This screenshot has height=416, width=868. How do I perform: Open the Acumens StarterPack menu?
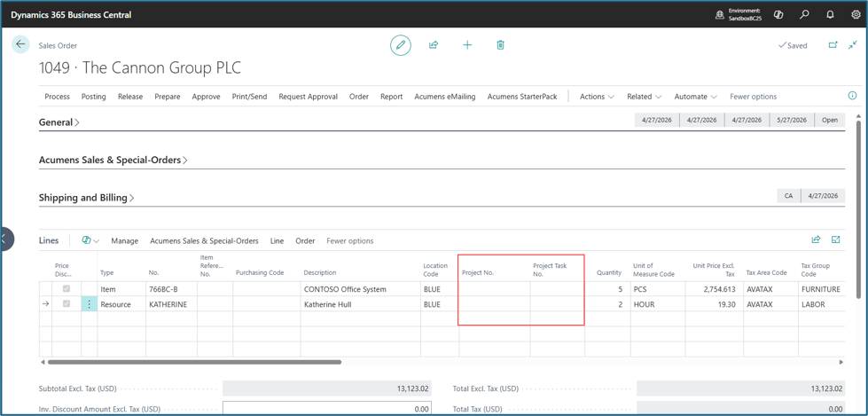[522, 97]
